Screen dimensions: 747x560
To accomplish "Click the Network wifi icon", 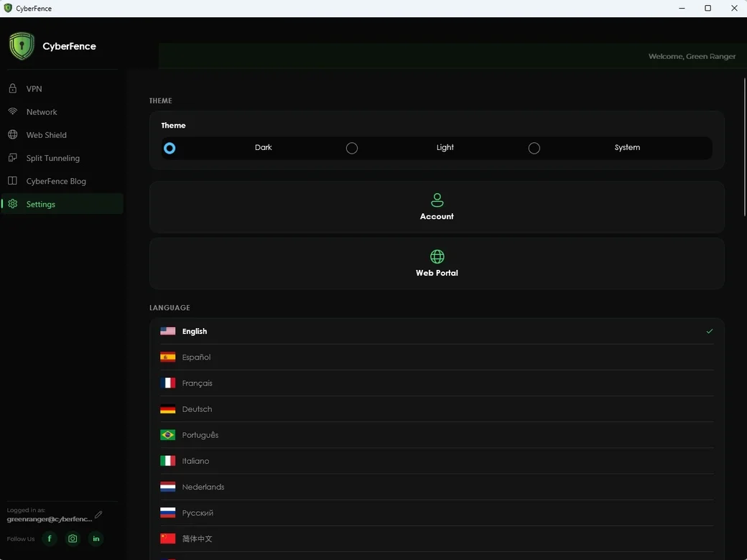I will [x=13, y=111].
